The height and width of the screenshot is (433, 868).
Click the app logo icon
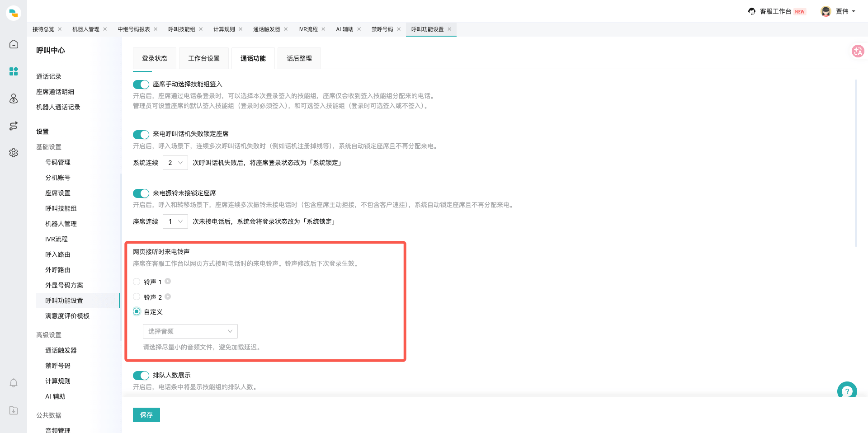[x=14, y=13]
